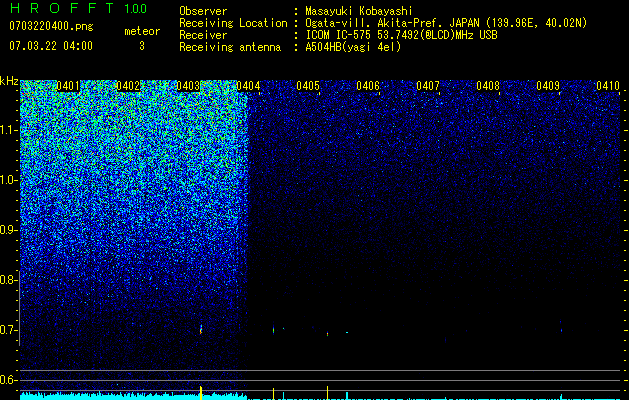
Task: Click the 1.1 kHz axis label
Action: (x=8, y=130)
